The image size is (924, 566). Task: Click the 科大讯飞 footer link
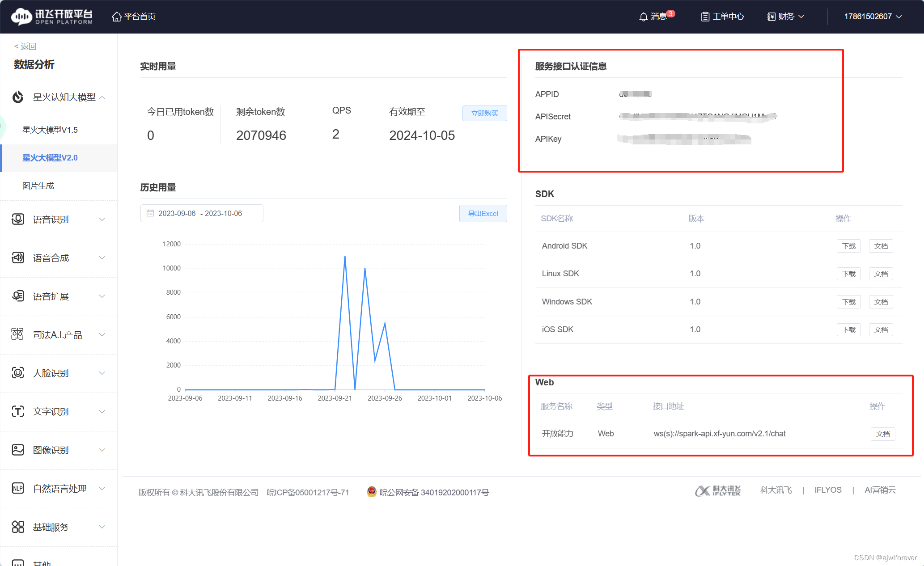[x=776, y=490]
